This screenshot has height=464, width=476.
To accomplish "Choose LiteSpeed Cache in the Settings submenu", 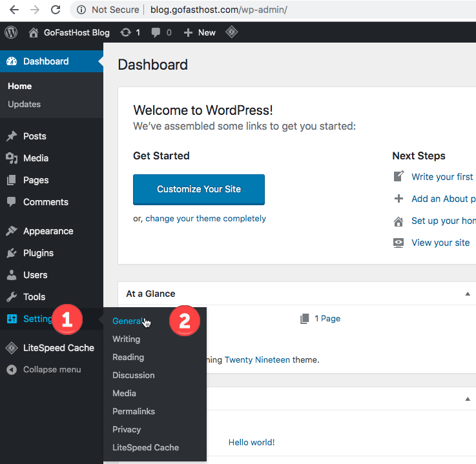I will click(x=146, y=448).
